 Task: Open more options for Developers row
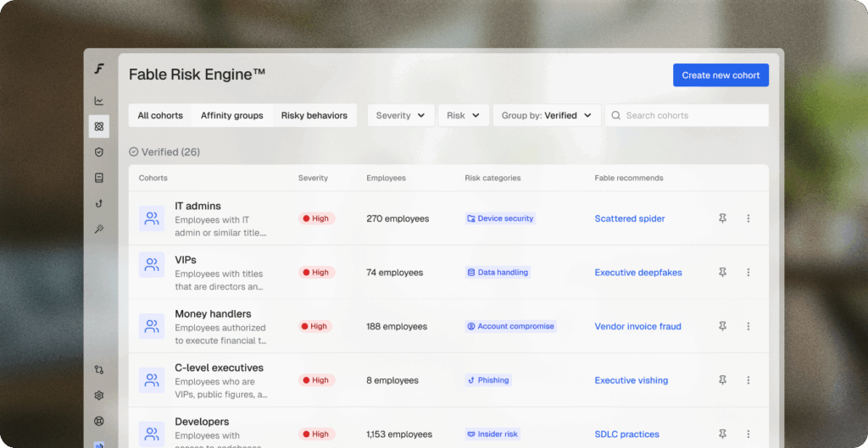[748, 434]
